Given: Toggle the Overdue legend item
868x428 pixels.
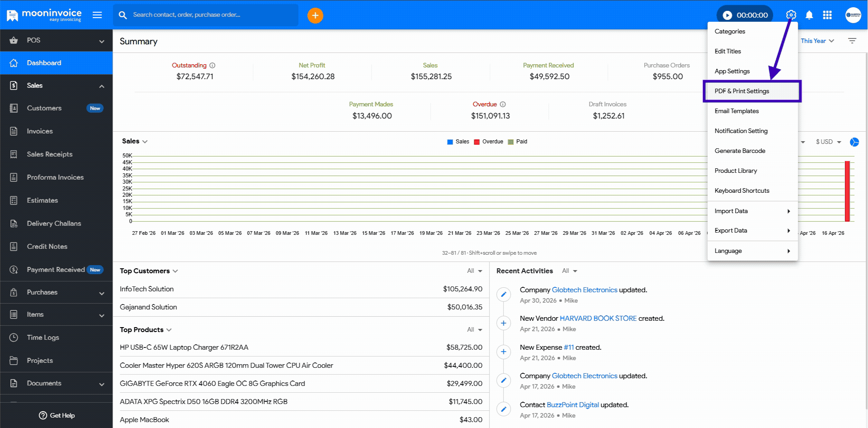Looking at the screenshot, I should click(x=488, y=142).
